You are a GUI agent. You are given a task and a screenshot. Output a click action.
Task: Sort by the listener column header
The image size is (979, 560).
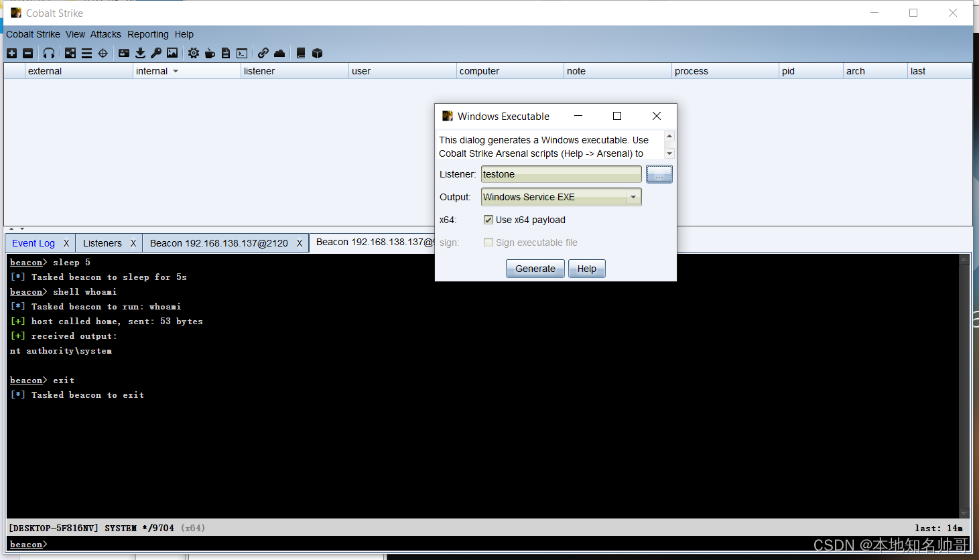pos(294,71)
